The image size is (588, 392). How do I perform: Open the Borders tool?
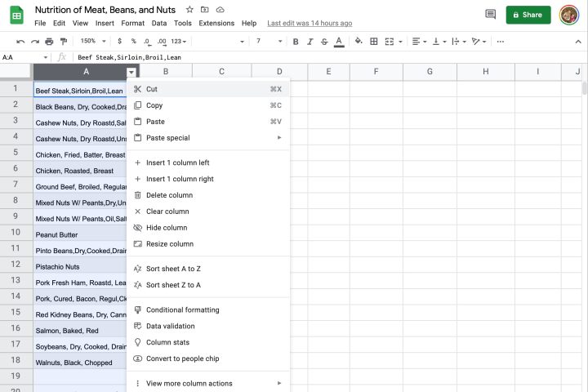click(x=374, y=42)
